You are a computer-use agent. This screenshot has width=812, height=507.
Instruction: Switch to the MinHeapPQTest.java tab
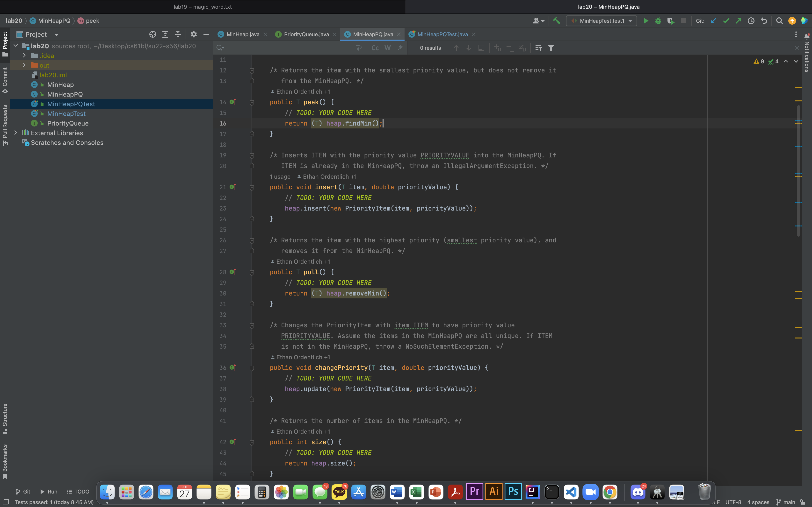tap(442, 34)
